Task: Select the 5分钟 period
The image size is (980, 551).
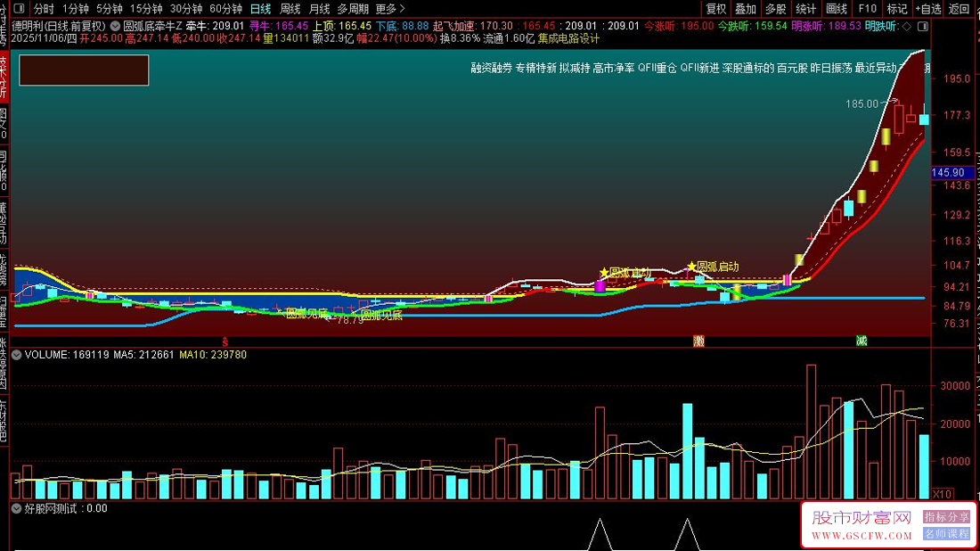Action: tap(110, 9)
